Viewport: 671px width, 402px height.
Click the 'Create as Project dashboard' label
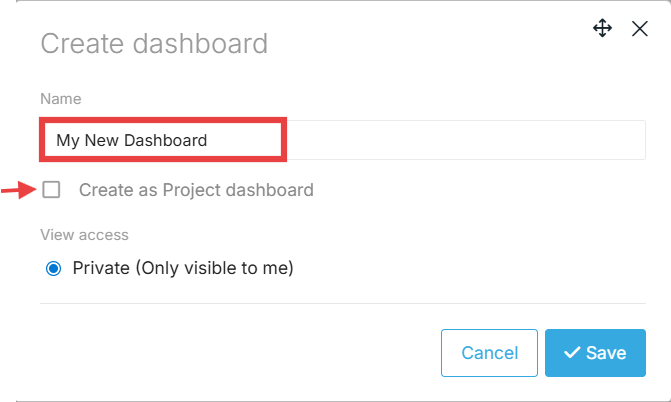(x=196, y=190)
